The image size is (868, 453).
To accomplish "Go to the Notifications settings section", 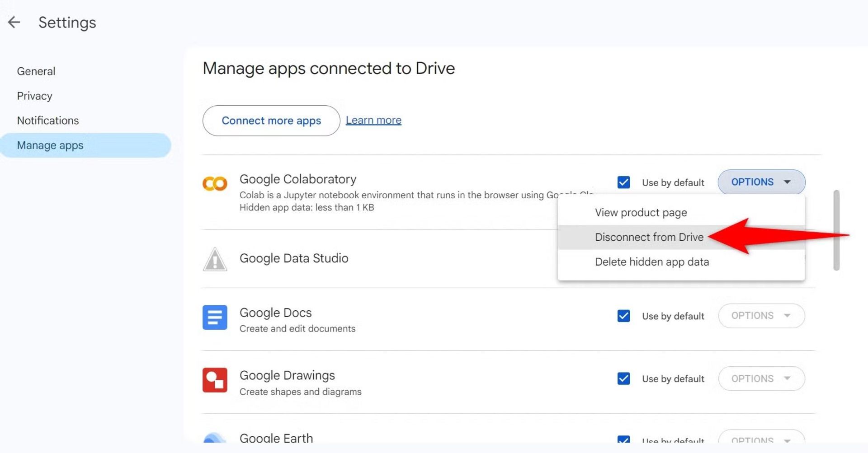I will coord(48,121).
